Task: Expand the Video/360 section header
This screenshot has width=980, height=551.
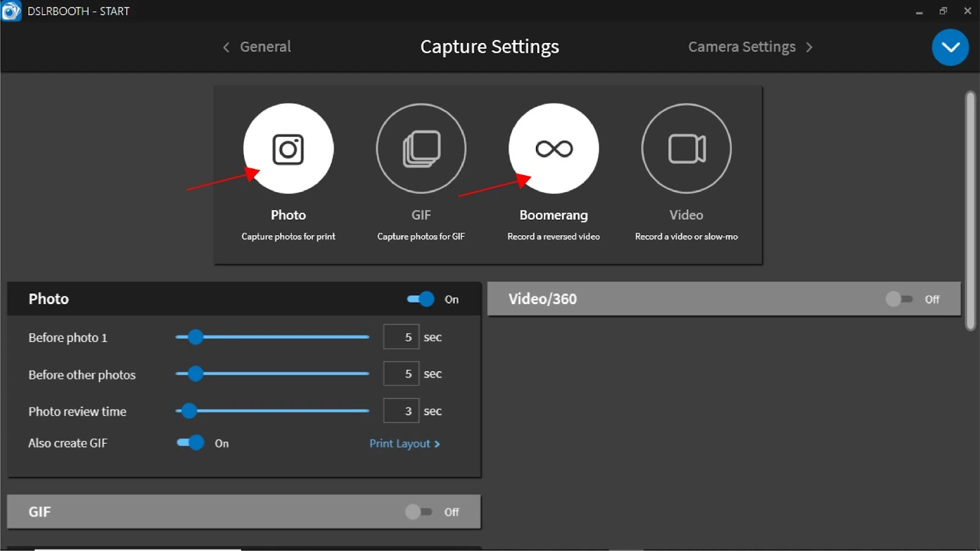Action: (724, 299)
